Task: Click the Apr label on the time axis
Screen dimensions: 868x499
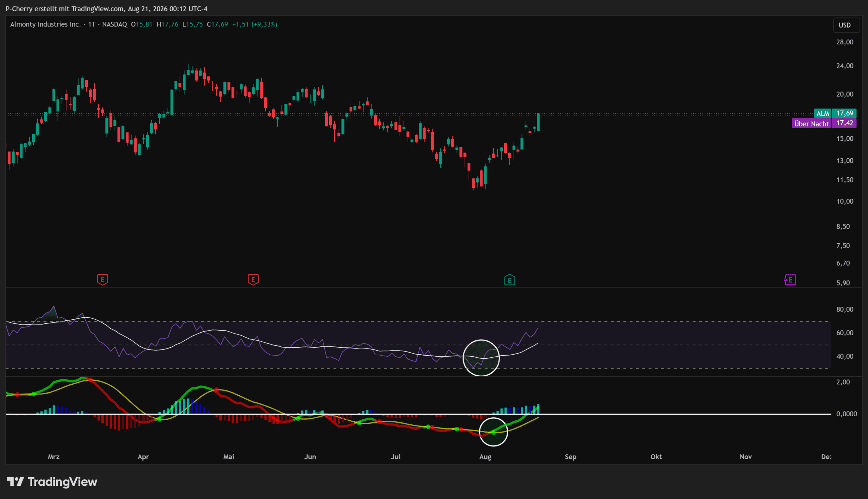Action: tap(143, 457)
